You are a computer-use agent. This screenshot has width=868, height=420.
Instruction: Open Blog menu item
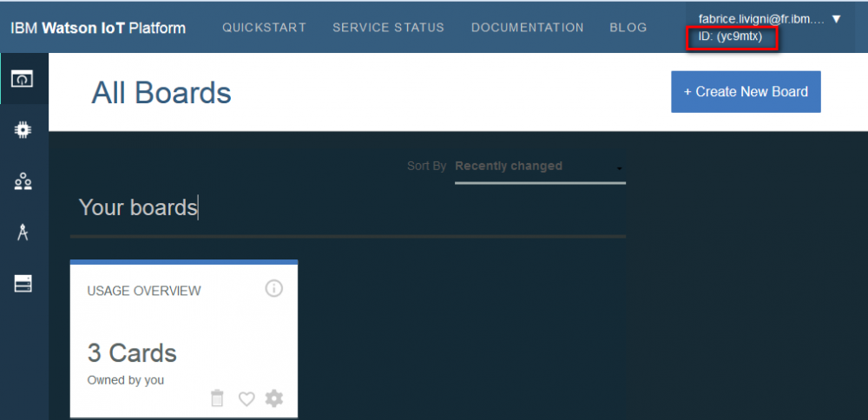tap(628, 28)
